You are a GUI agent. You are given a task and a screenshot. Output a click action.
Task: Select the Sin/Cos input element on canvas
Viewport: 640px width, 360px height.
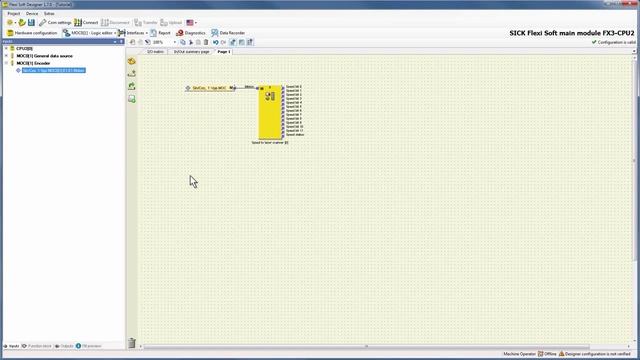click(210, 88)
